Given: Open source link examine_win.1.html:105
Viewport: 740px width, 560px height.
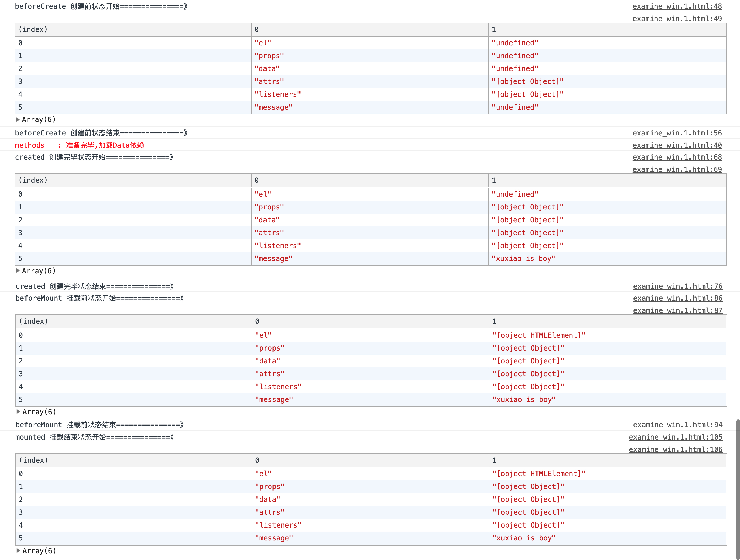Looking at the screenshot, I should (675, 437).
